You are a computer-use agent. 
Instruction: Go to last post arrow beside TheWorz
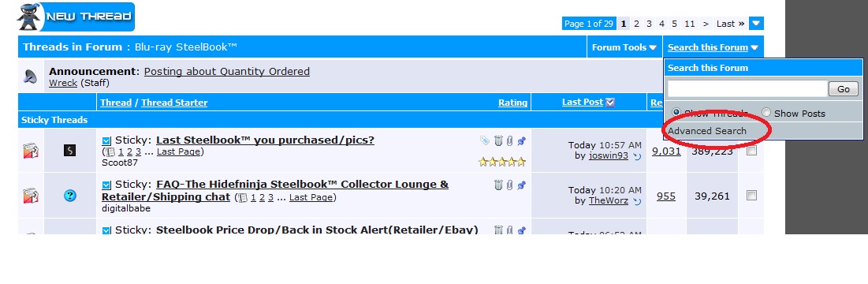pyautogui.click(x=636, y=201)
